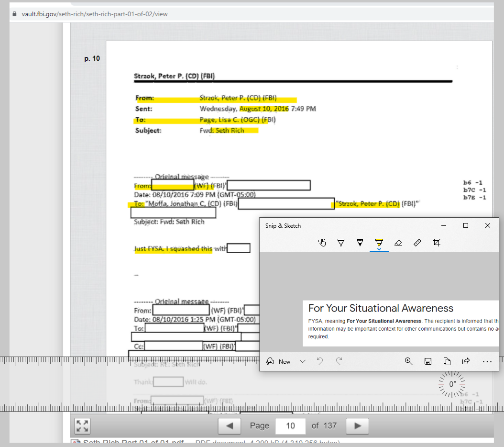Click the 'For Your Situational Awareness' heading
This screenshot has width=504, height=447.
[x=381, y=308]
